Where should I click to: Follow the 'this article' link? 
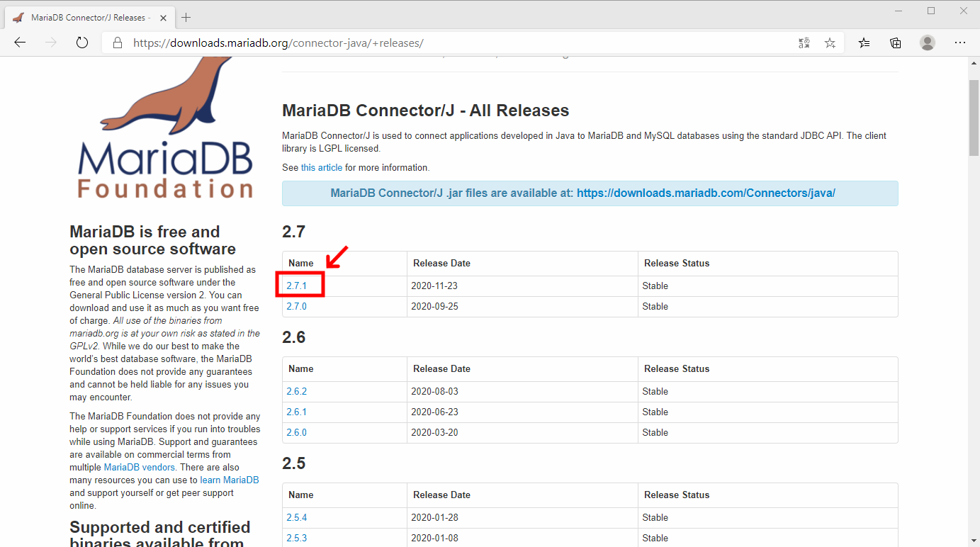tap(322, 168)
